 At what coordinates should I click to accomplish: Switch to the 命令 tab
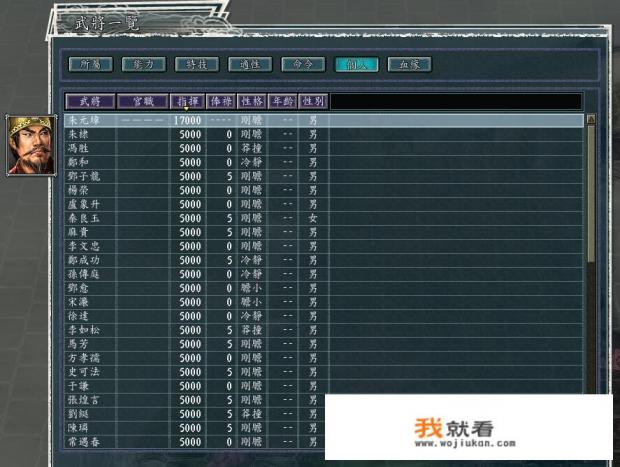tap(302, 64)
